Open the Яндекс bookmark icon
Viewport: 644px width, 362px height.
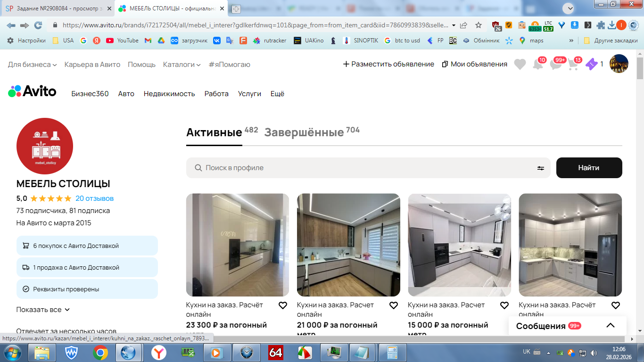96,41
